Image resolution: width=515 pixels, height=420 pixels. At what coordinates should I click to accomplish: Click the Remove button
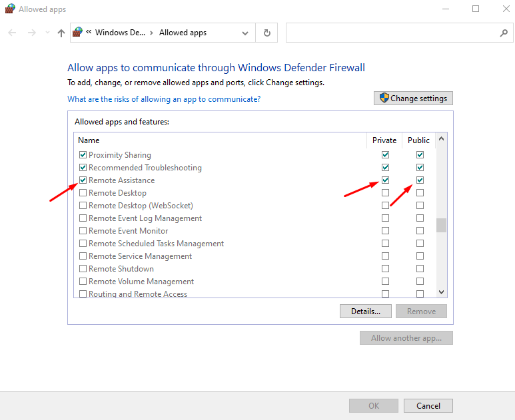pyautogui.click(x=421, y=312)
